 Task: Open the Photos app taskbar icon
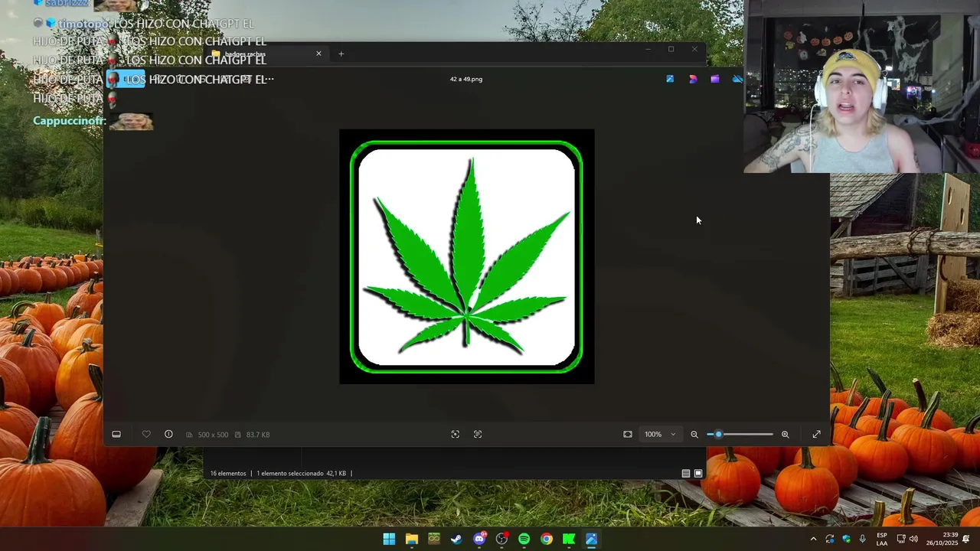[x=591, y=539]
